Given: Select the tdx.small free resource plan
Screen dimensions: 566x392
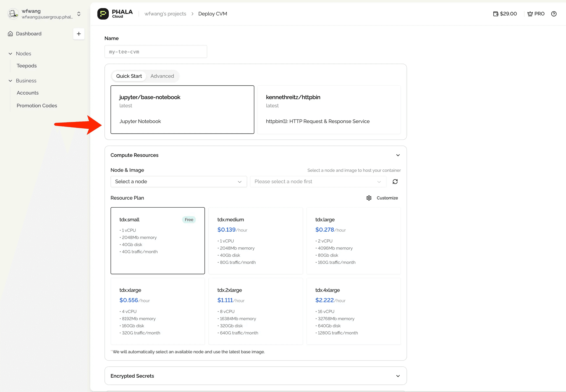Looking at the screenshot, I should pyautogui.click(x=158, y=240).
